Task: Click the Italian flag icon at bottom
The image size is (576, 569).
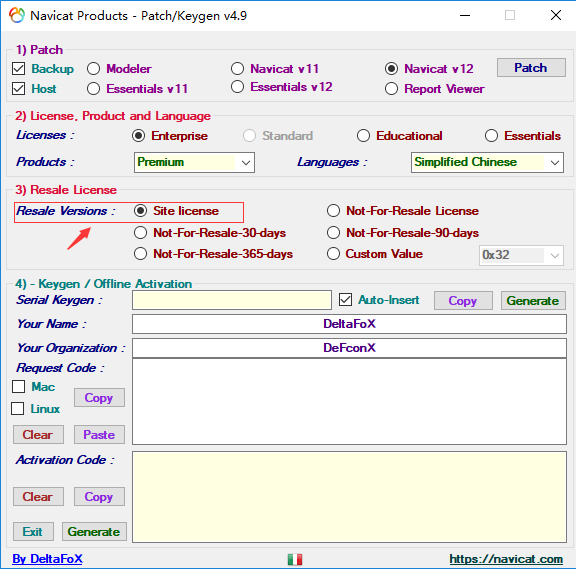Action: (x=295, y=559)
